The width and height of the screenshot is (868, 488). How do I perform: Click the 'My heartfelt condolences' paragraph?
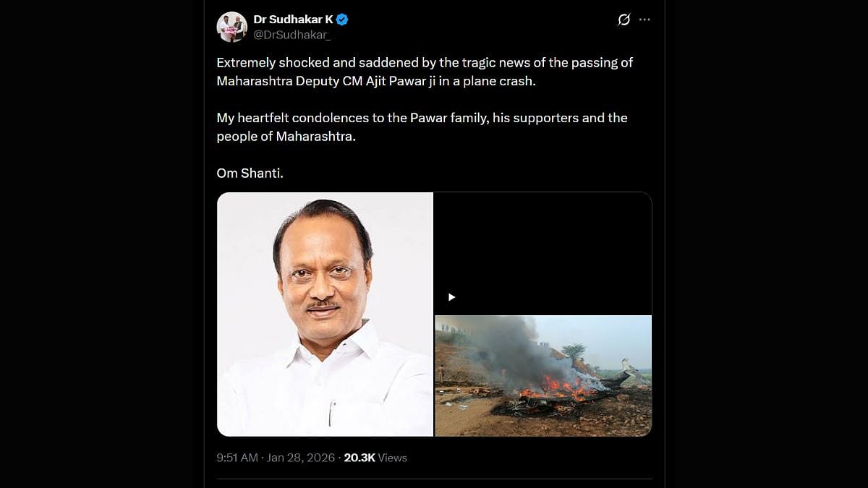[422, 118]
